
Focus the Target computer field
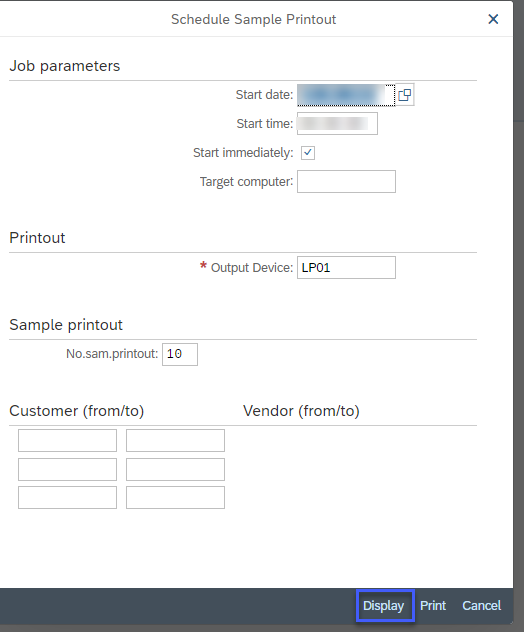point(346,181)
